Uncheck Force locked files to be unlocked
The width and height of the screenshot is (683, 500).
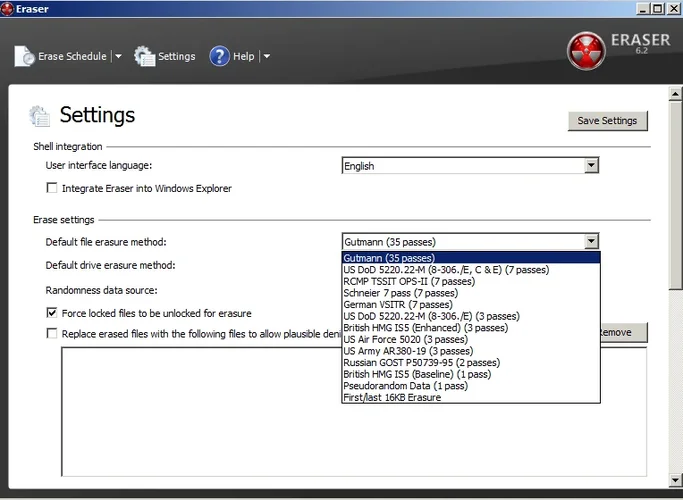click(x=52, y=313)
